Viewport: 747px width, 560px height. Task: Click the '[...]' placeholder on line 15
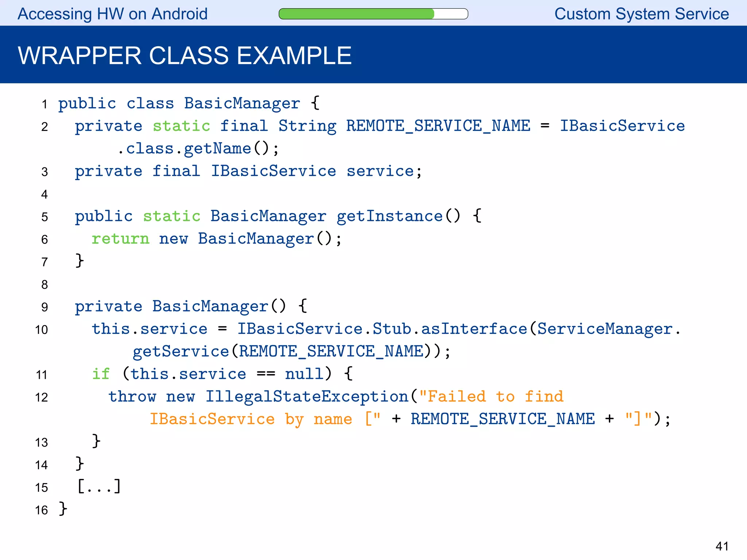pyautogui.click(x=99, y=487)
